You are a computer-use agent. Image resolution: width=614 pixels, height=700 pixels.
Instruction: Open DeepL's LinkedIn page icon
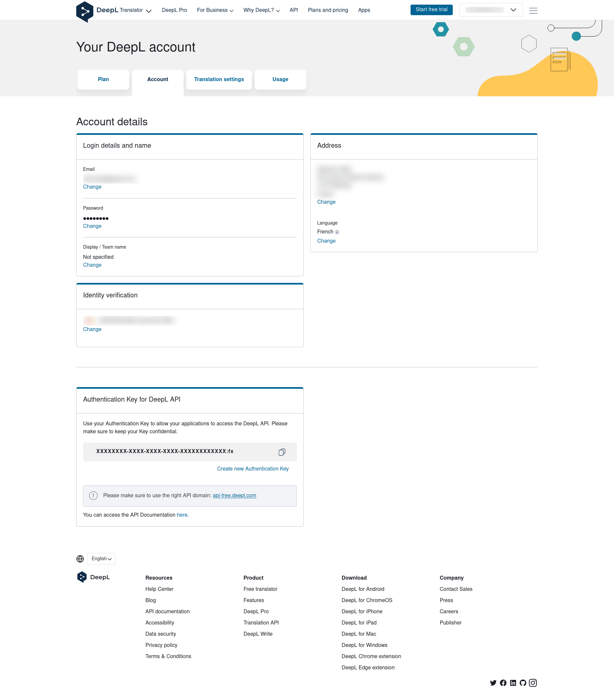coord(513,683)
